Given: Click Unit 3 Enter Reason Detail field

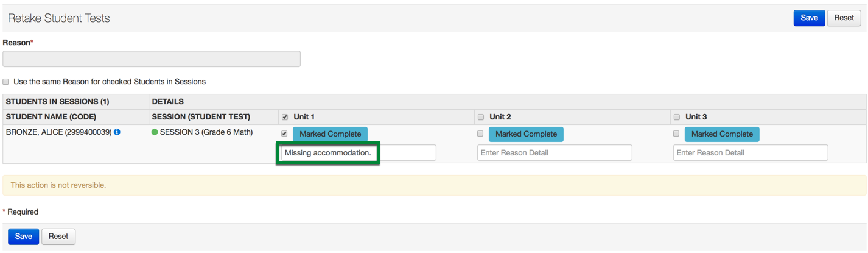Looking at the screenshot, I should point(751,153).
